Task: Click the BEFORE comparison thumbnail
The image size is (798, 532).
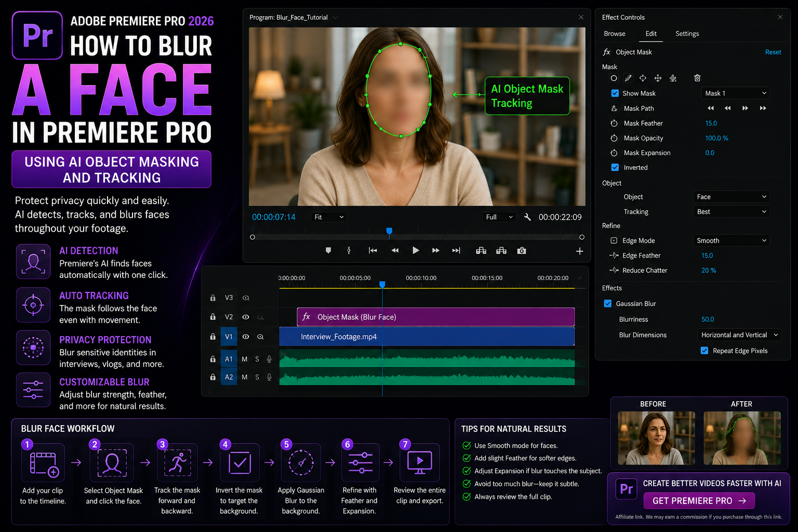Action: tap(656, 437)
